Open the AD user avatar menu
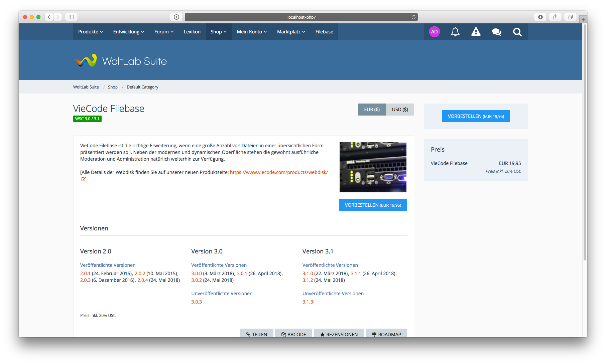Screen dimensions: 606x364 click(x=434, y=32)
